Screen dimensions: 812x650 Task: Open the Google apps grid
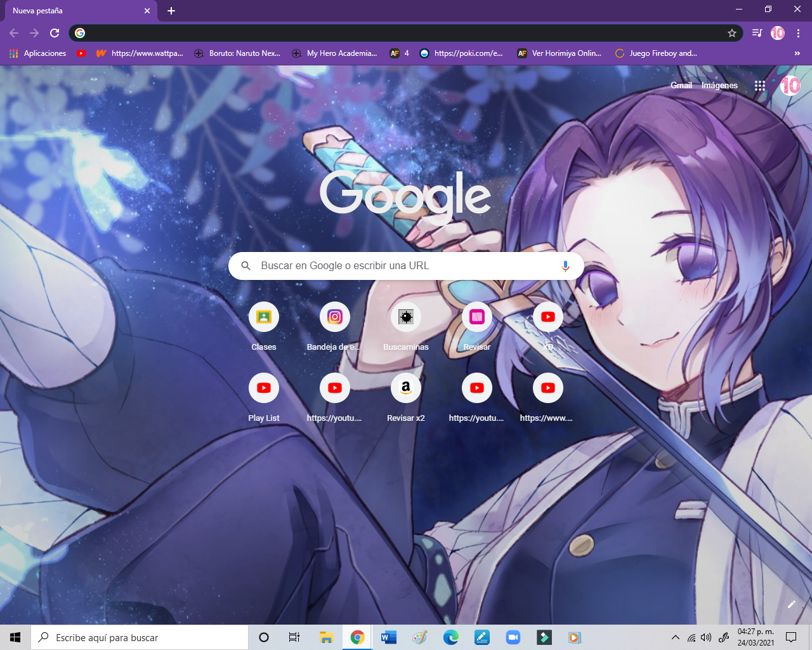(760, 86)
